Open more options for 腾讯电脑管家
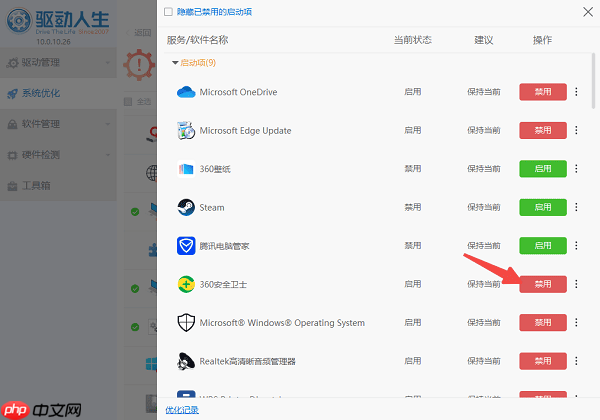Image resolution: width=600 pixels, height=420 pixels. (x=576, y=246)
